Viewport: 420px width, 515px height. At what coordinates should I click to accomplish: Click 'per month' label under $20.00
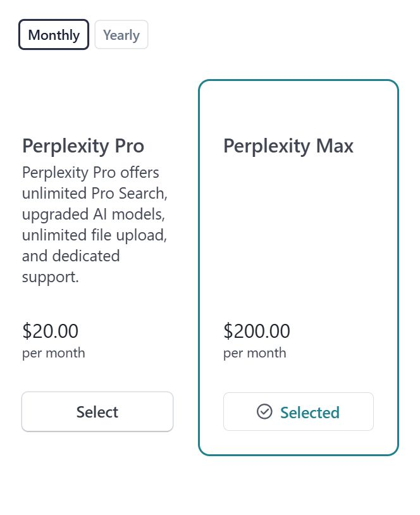click(x=54, y=354)
